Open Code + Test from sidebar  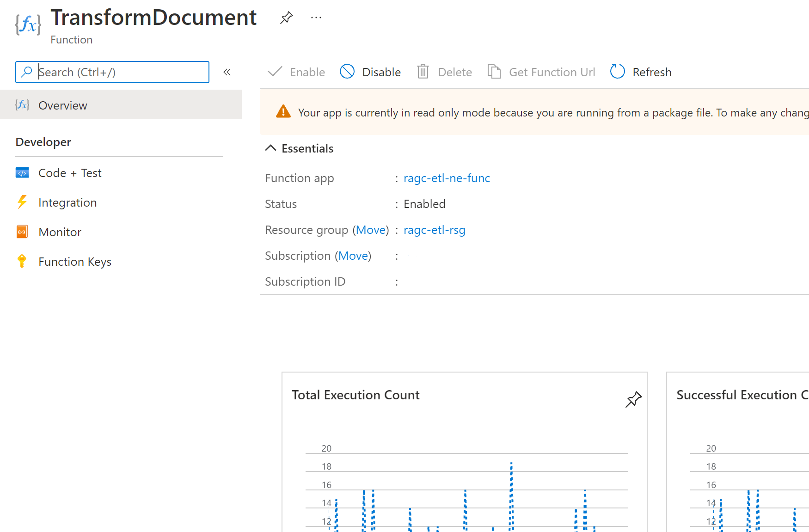coord(70,172)
